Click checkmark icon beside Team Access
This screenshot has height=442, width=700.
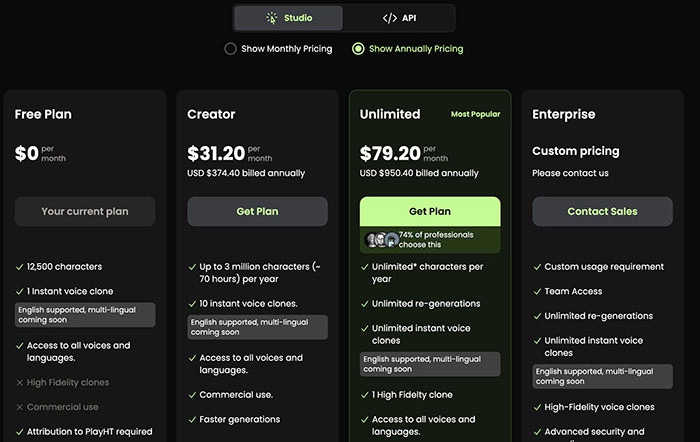537,292
